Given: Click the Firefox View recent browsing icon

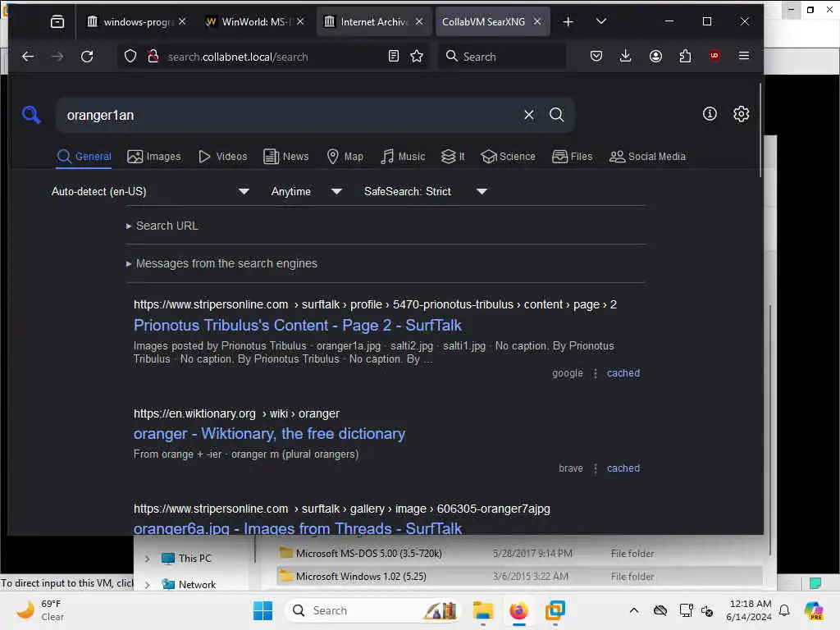Looking at the screenshot, I should (x=57, y=21).
